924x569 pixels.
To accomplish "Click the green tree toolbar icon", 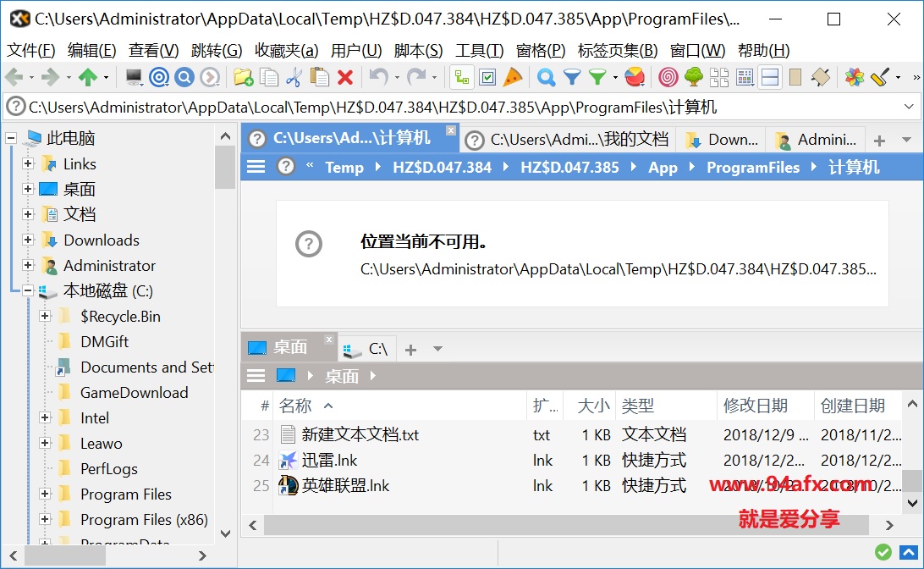I will tap(694, 77).
